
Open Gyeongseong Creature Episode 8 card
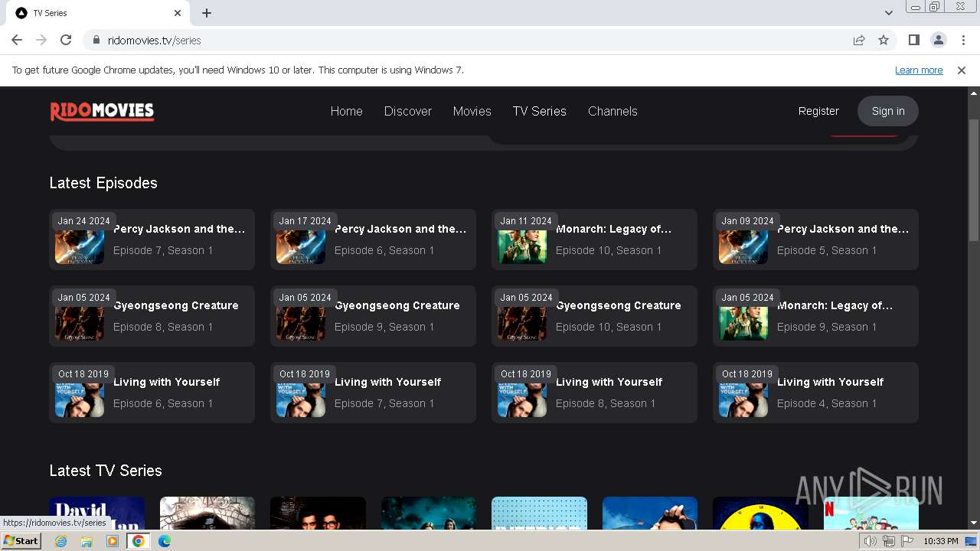tap(152, 316)
